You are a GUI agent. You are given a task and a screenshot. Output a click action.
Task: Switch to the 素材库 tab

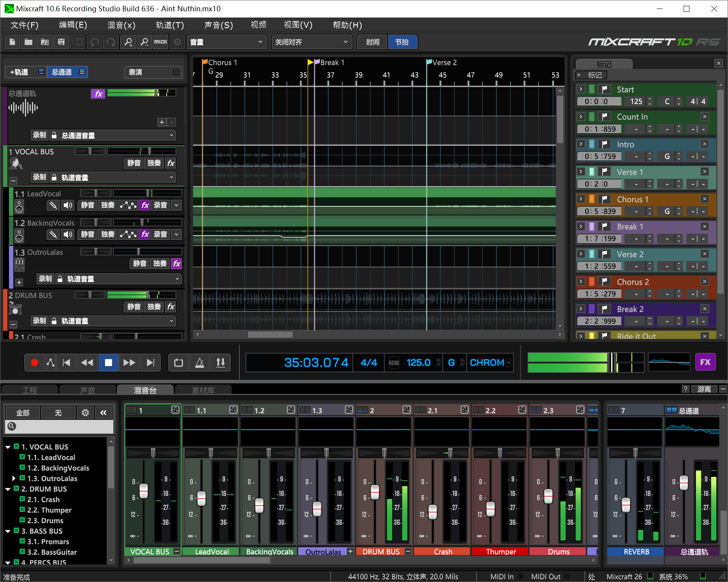pos(203,390)
